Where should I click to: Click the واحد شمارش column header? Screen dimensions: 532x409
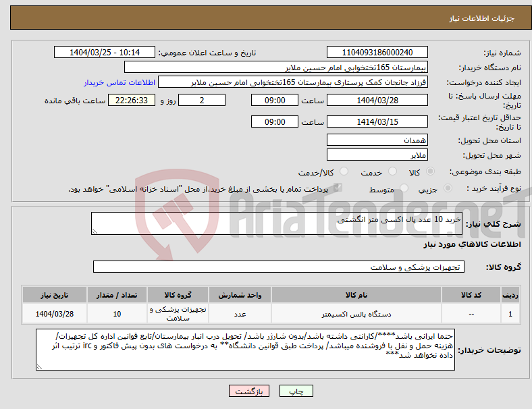coord(240,295)
